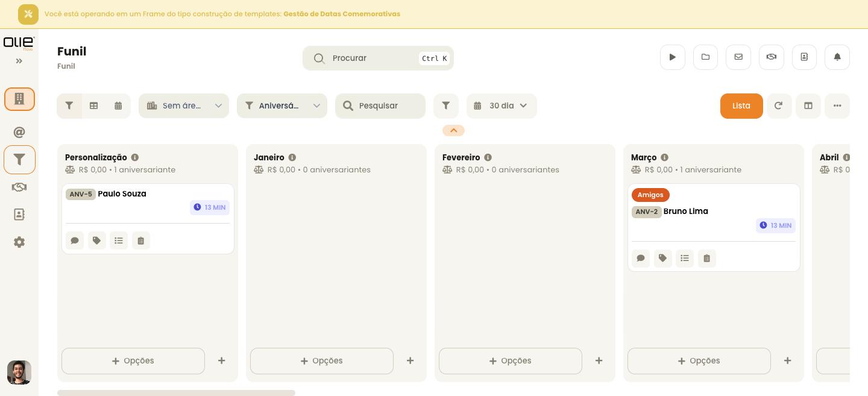The image size is (868, 396).
Task: Click the play button in header
Action: (673, 57)
